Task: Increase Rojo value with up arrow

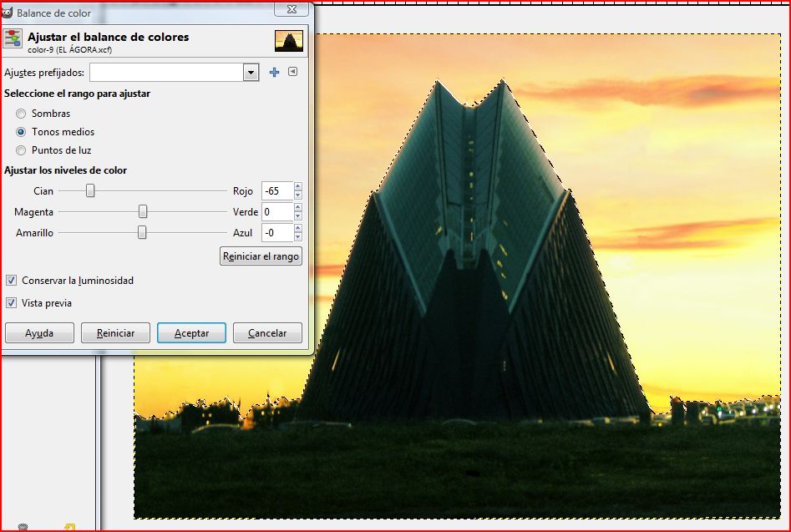Action: pyautogui.click(x=298, y=186)
